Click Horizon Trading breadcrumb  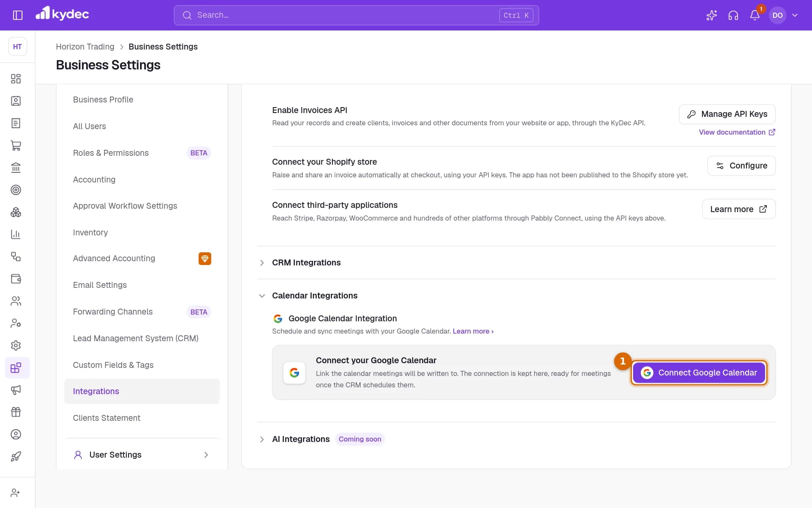(x=85, y=47)
